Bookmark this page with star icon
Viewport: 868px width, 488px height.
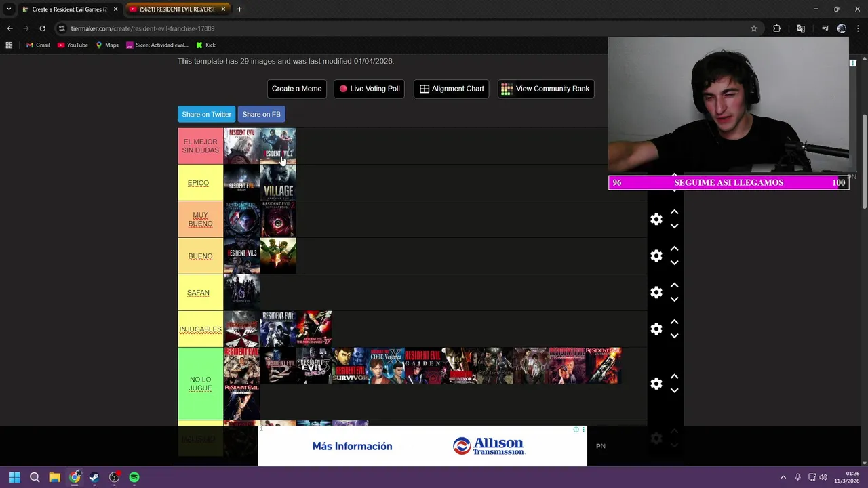[753, 28]
